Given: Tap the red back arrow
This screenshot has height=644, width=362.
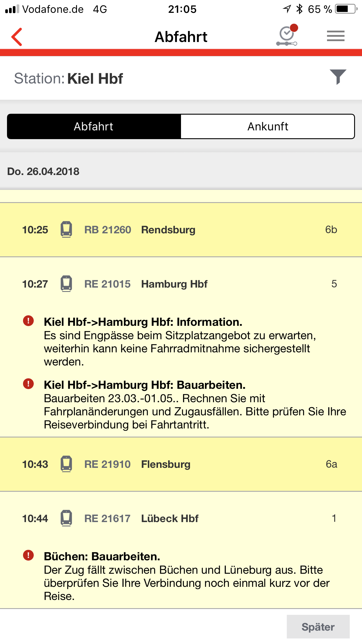Looking at the screenshot, I should click(17, 37).
